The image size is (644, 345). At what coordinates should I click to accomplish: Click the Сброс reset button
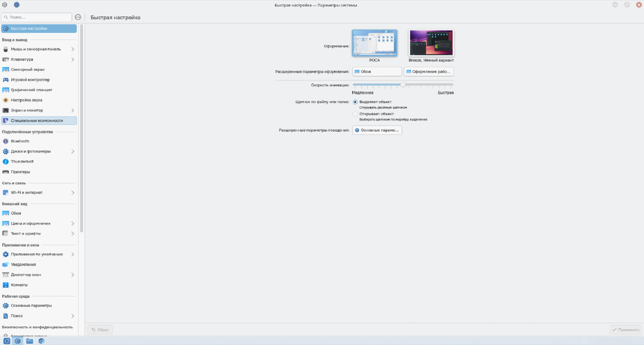click(100, 329)
